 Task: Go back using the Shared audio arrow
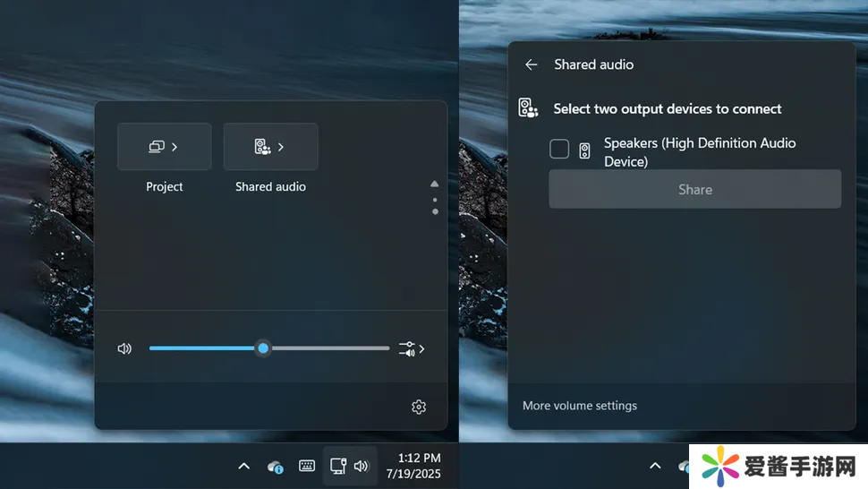(532, 64)
